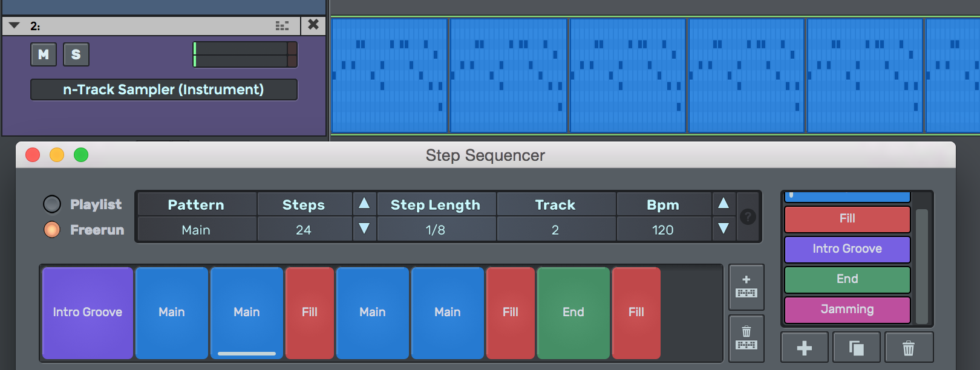Choose the Fill pattern in pattern list

click(x=848, y=219)
